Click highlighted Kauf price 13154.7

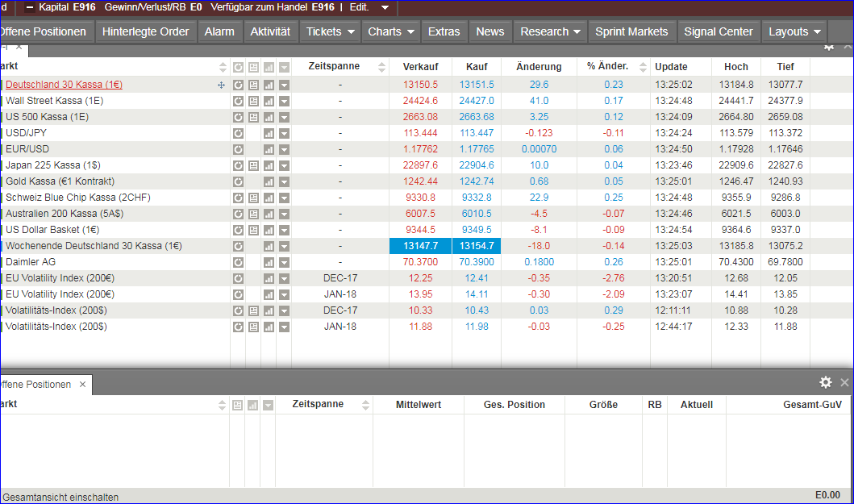tap(477, 246)
